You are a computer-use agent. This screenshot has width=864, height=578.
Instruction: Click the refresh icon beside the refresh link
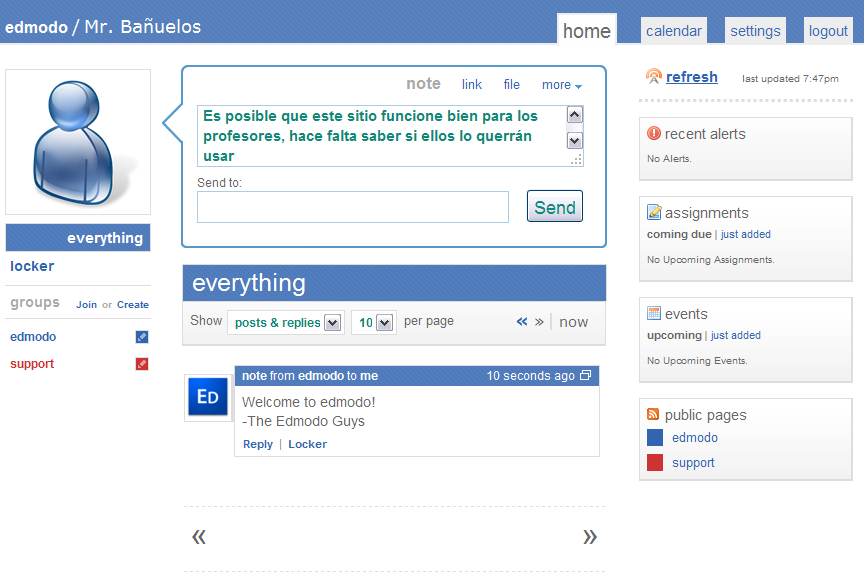click(x=653, y=76)
